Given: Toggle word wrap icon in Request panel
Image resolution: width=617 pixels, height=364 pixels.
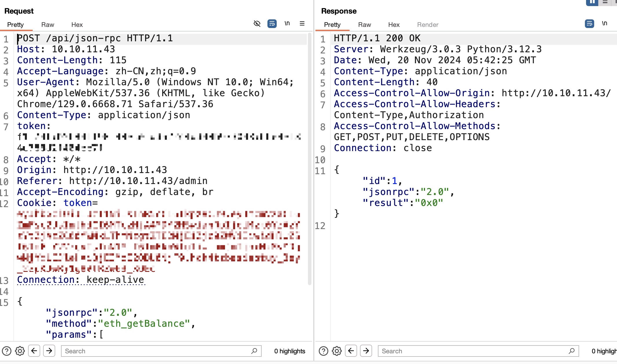Looking at the screenshot, I should coord(272,24).
